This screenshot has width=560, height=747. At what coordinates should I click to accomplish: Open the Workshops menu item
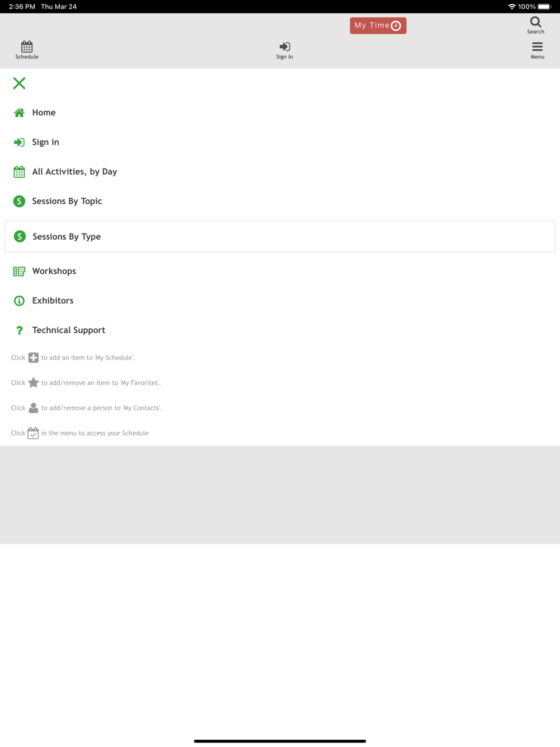click(54, 271)
